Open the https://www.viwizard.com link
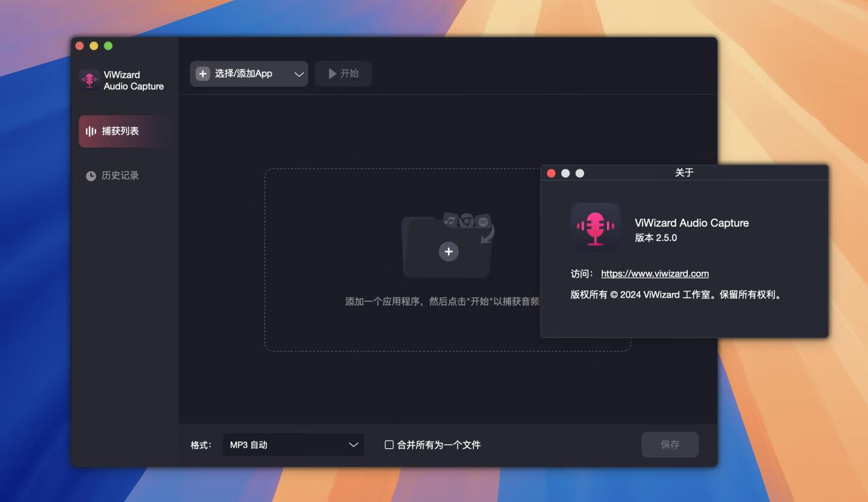Viewport: 868px width, 502px height. click(x=655, y=274)
